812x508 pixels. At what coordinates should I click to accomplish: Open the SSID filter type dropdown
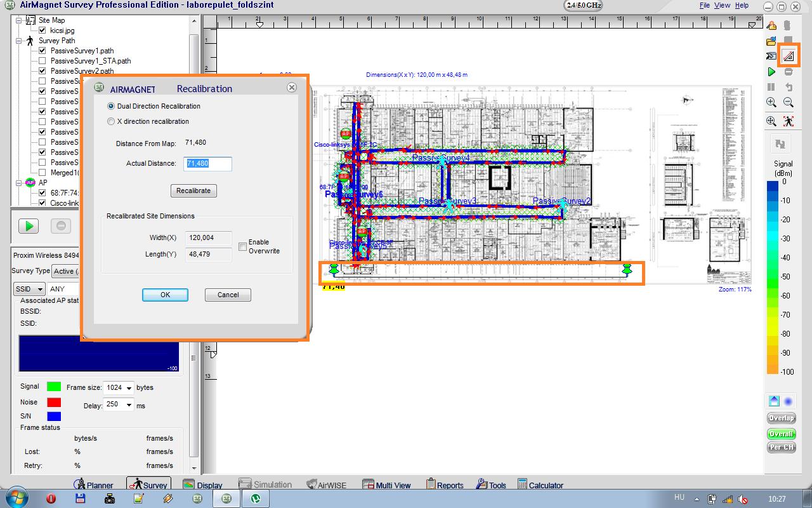[30, 289]
